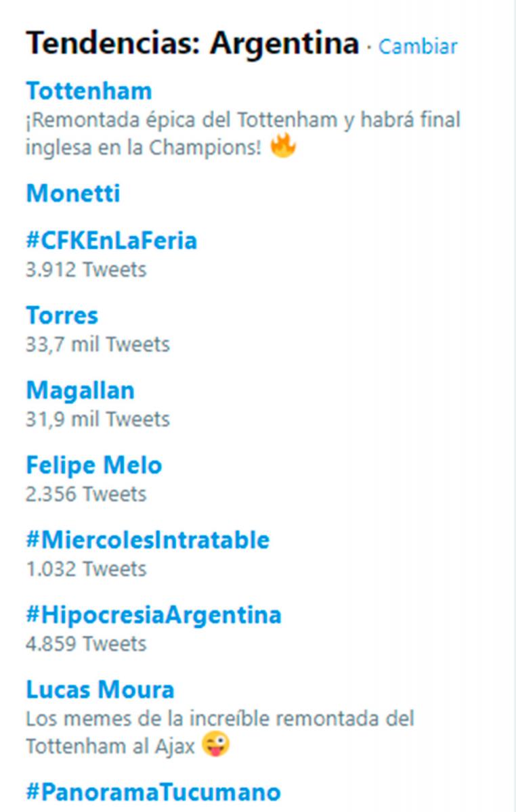Open the #MiercolesIntratable hashtag
This screenshot has height=812, width=516.
tap(147, 541)
